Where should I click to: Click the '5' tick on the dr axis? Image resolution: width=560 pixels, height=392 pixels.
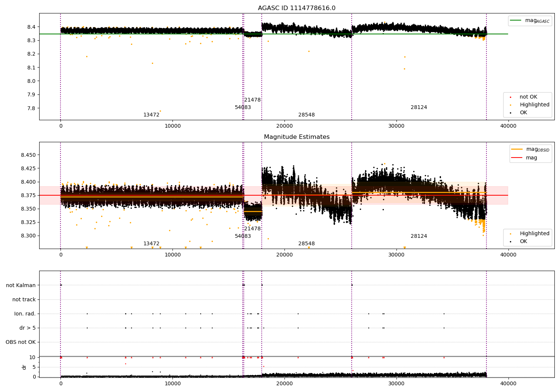point(34,367)
